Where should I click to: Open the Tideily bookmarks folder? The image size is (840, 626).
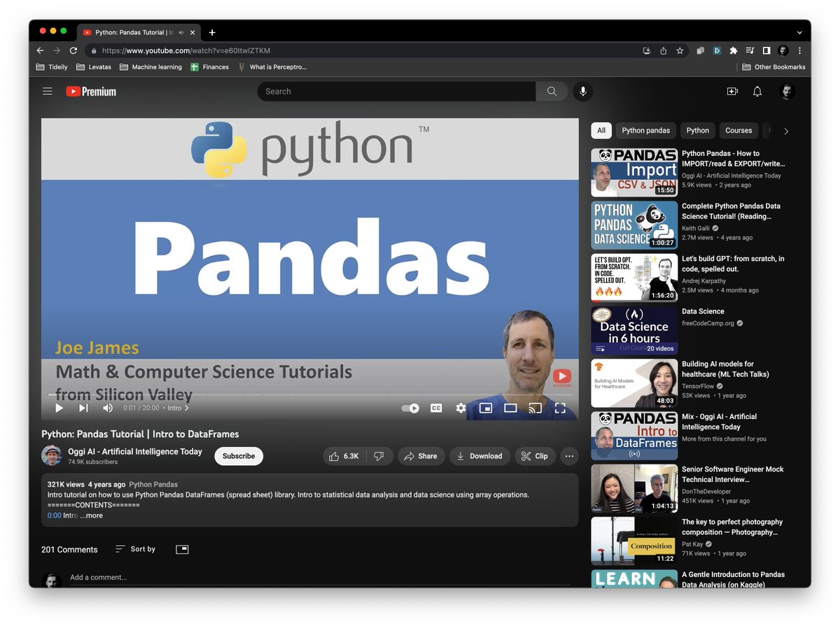pos(52,67)
